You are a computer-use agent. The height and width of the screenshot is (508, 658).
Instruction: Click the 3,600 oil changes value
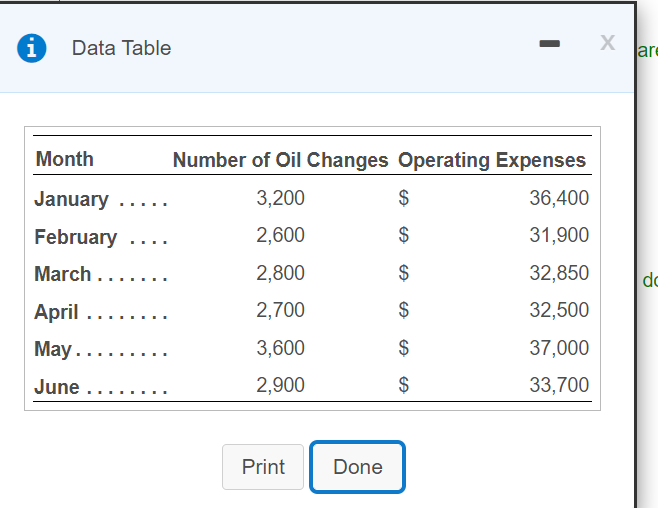click(280, 348)
